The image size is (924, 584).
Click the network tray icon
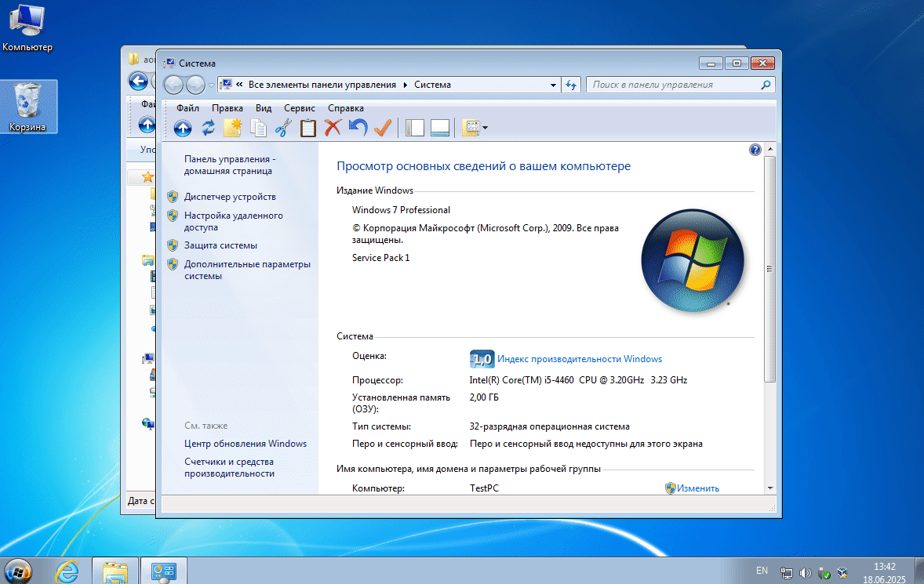pos(786,572)
